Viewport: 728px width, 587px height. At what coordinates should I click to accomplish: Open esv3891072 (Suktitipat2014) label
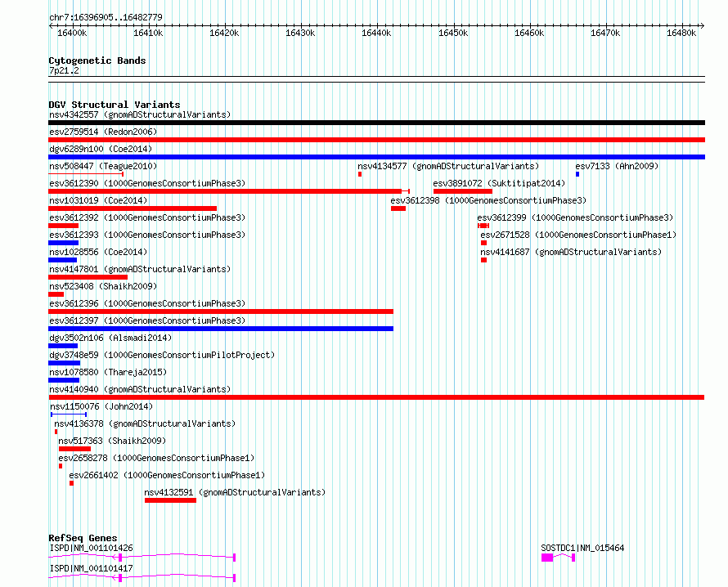tap(499, 183)
